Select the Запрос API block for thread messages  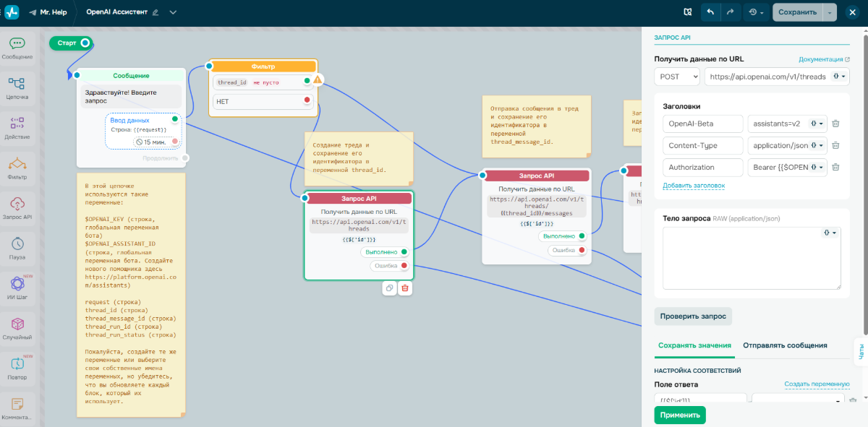pos(537,176)
